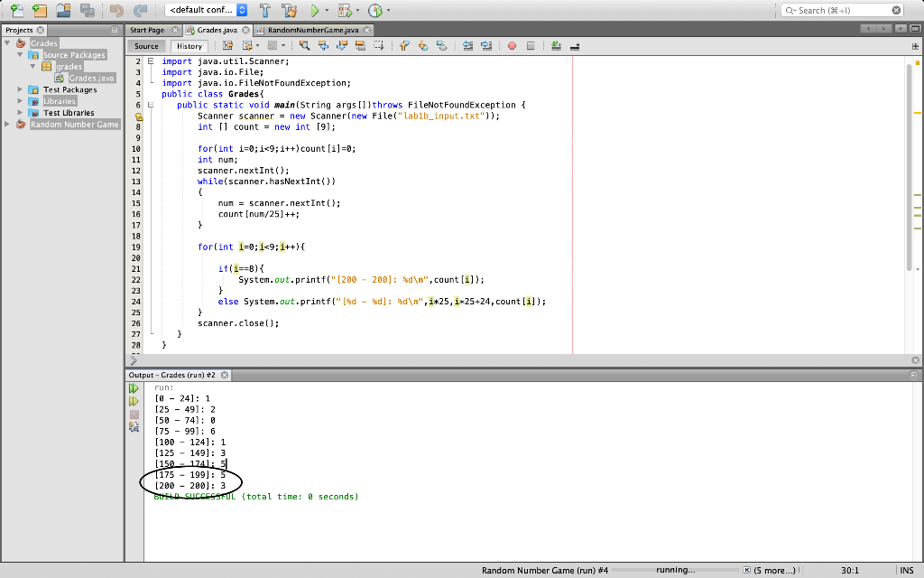Re-run the program in Output panel
The height and width of the screenshot is (578, 924).
click(134, 388)
